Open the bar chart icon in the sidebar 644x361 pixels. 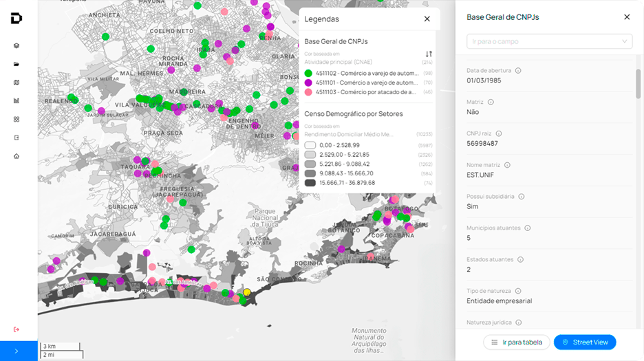point(17,100)
